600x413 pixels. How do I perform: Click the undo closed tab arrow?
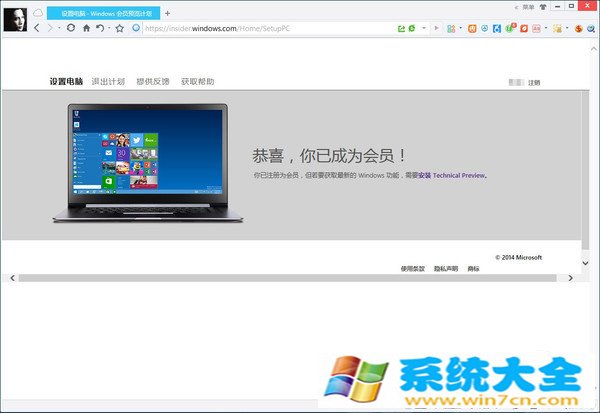pyautogui.click(x=100, y=28)
